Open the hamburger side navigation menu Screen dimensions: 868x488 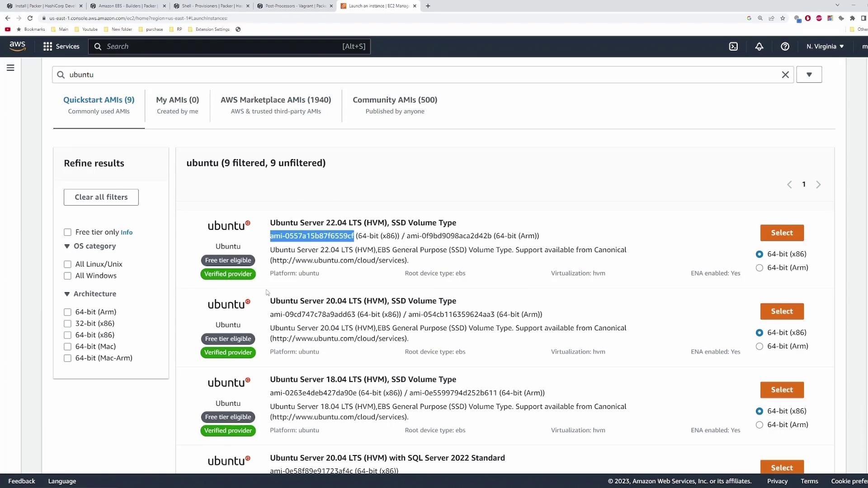pos(10,68)
